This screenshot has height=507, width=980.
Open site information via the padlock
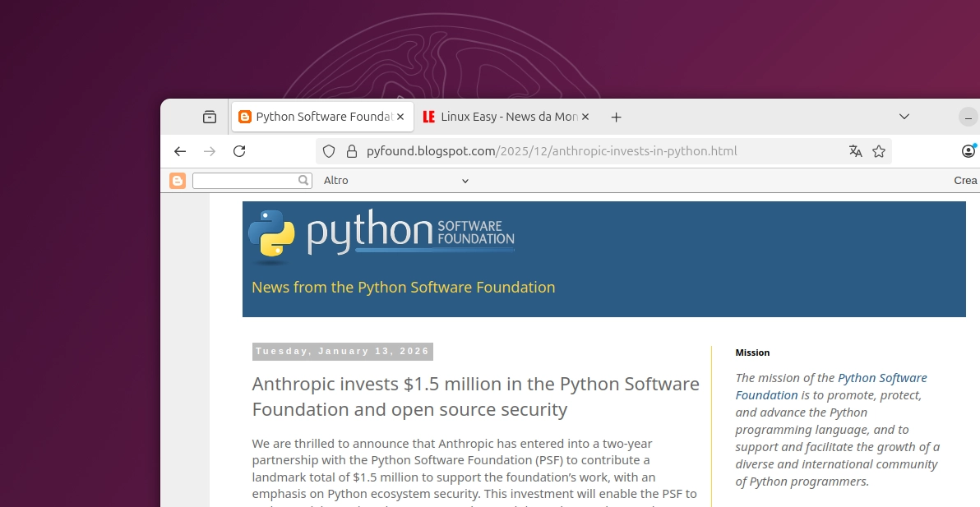click(x=351, y=151)
